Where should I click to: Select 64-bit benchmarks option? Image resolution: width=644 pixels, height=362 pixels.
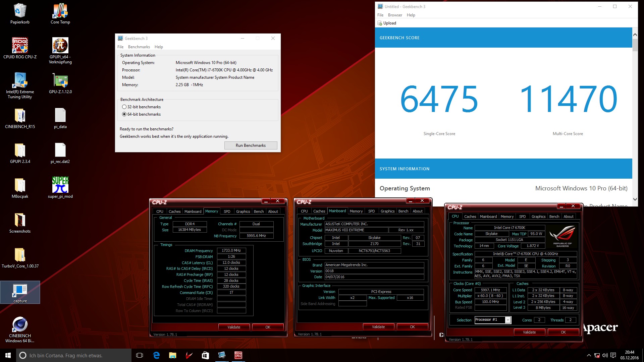[141, 114]
